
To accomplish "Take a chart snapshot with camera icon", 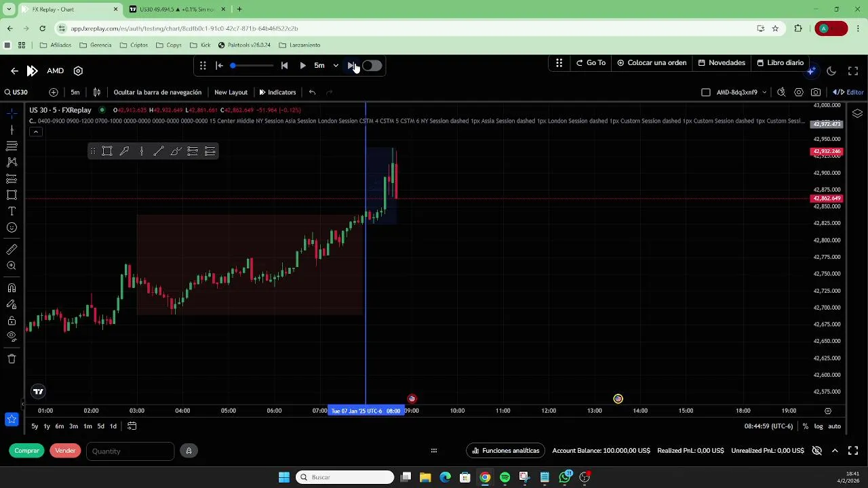I will 816,92.
